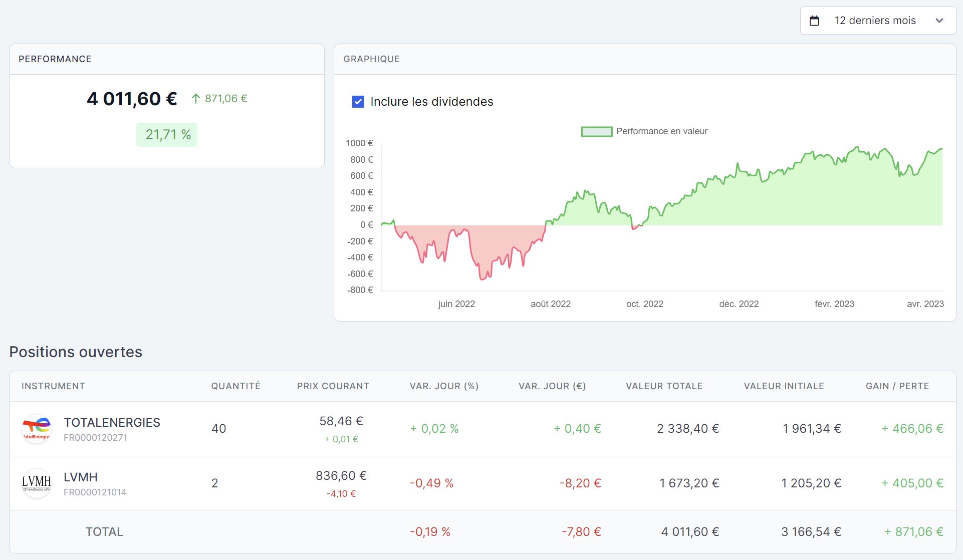Sort by PRIX COURANT column header
Viewport: 963px width, 560px height.
coord(333,386)
